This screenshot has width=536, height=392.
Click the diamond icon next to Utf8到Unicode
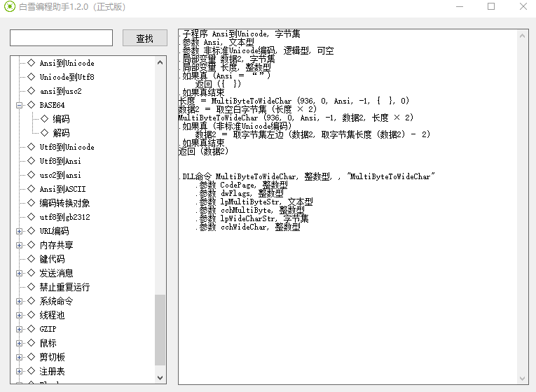point(31,147)
